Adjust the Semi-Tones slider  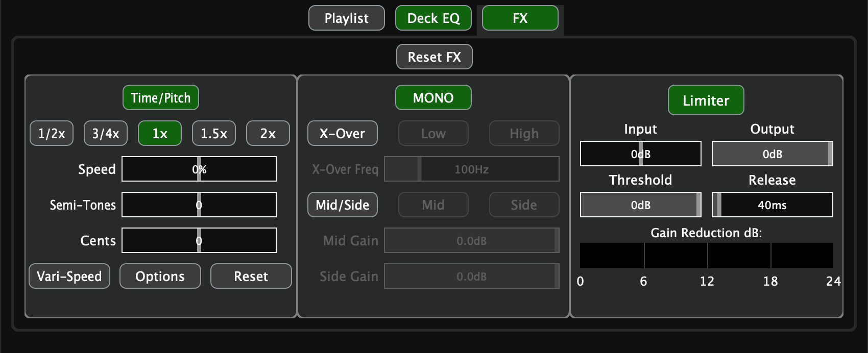pyautogui.click(x=199, y=205)
